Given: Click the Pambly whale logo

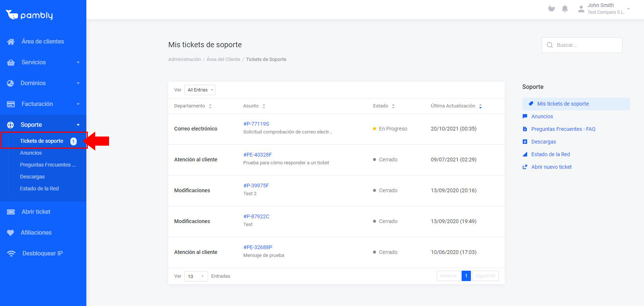Looking at the screenshot, I should point(12,15).
